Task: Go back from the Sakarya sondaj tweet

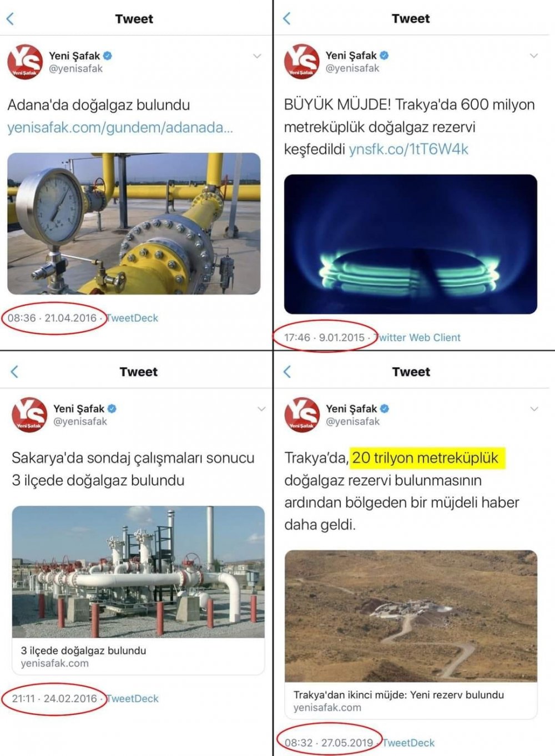Action: (x=14, y=372)
